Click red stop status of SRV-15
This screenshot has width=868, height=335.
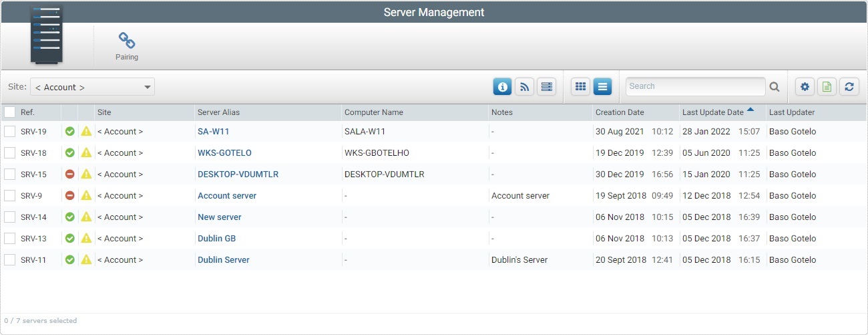(x=69, y=175)
